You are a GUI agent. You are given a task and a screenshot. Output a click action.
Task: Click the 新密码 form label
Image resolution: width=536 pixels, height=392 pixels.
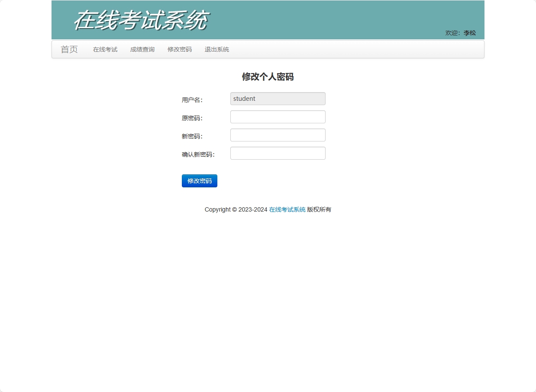[x=192, y=136]
